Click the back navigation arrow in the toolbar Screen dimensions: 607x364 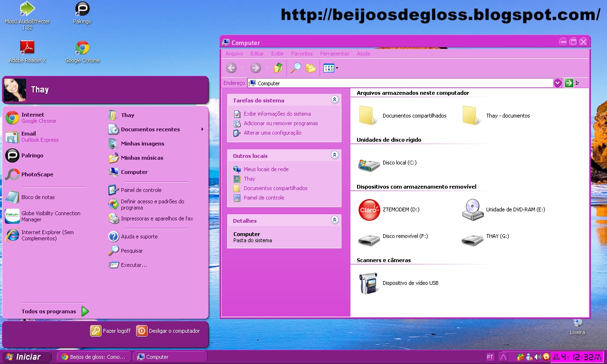[x=231, y=68]
